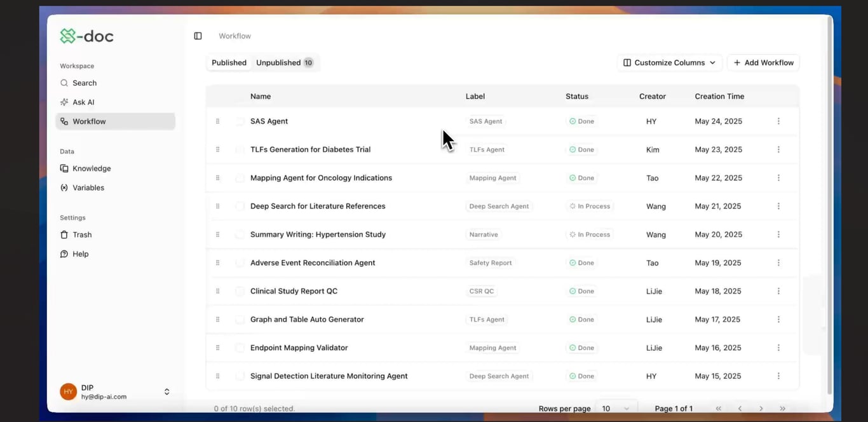Select the Ask AI sparkle icon
The height and width of the screenshot is (422, 868).
tap(64, 102)
